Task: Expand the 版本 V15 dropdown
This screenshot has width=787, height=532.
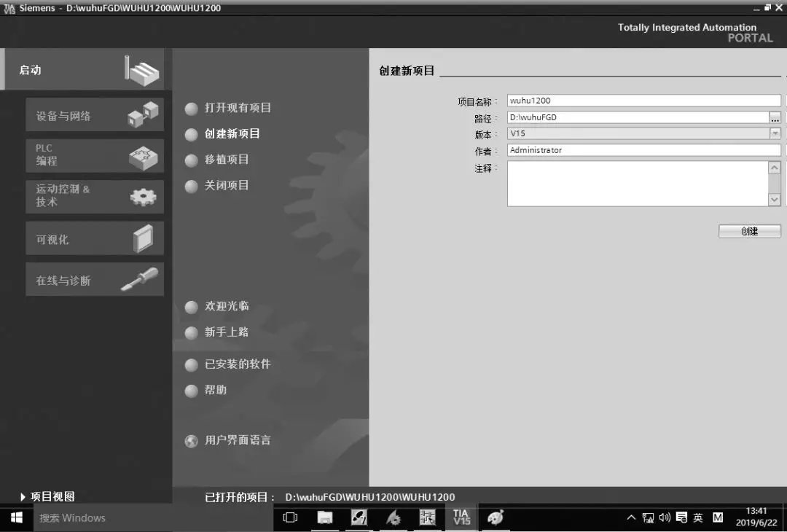Action: pos(775,133)
